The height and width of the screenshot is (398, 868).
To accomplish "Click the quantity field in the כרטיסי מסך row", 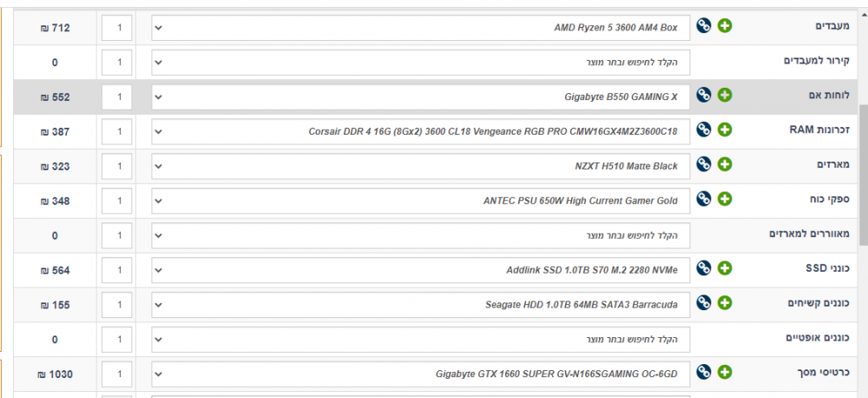I will 117,375.
